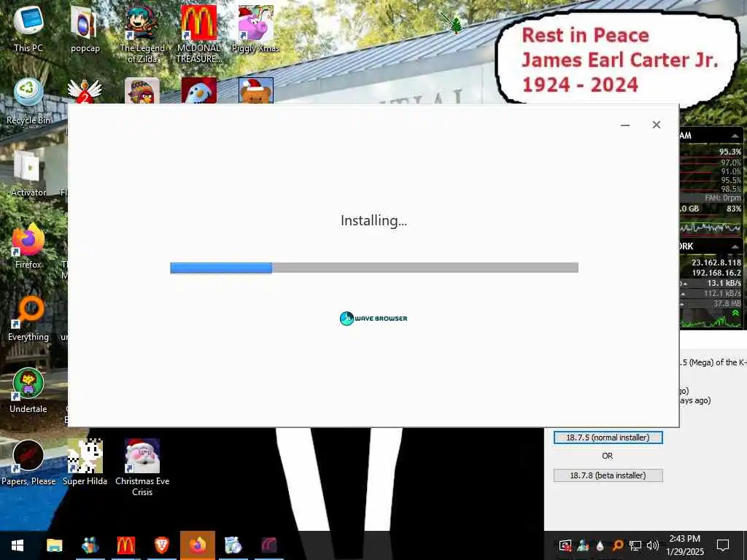
Task: Click the Wave Browser logo in installer
Action: click(x=373, y=318)
